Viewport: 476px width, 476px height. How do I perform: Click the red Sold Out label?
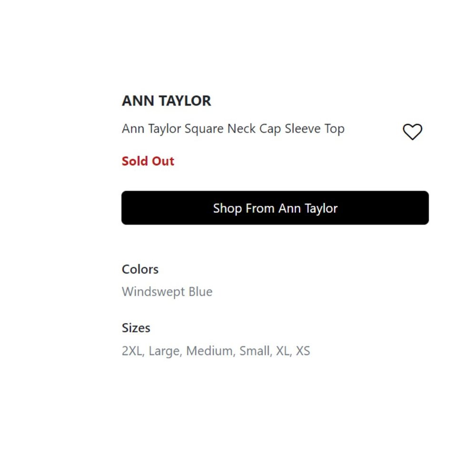click(148, 161)
